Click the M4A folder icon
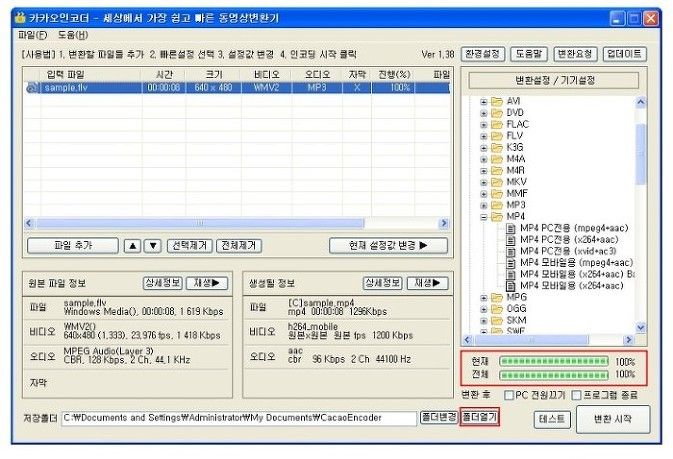 (497, 159)
